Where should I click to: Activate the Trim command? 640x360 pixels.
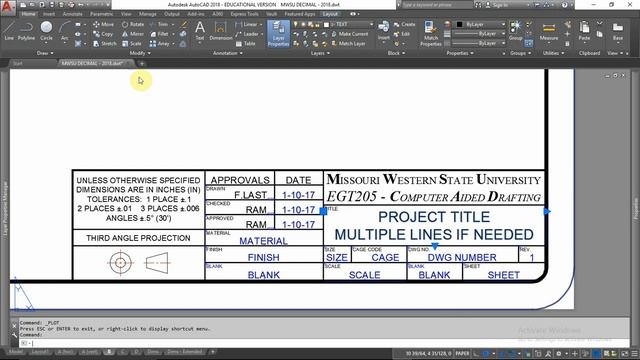tap(159, 24)
